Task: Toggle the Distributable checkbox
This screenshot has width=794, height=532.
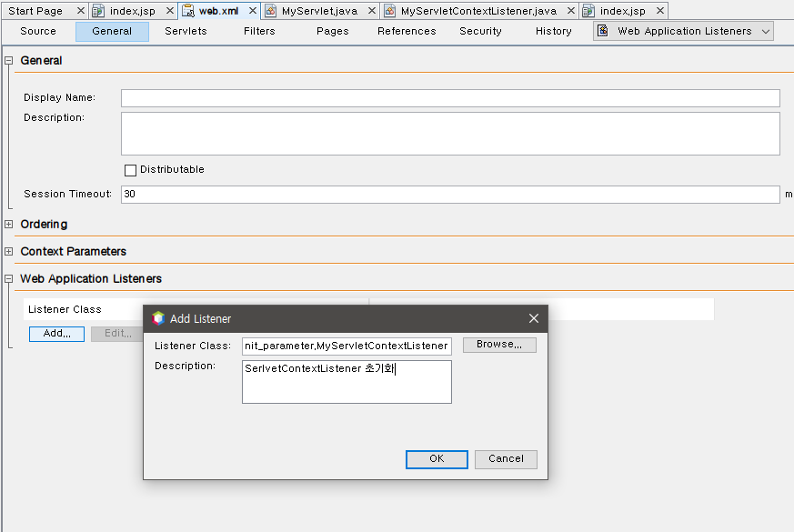Action: (x=130, y=170)
